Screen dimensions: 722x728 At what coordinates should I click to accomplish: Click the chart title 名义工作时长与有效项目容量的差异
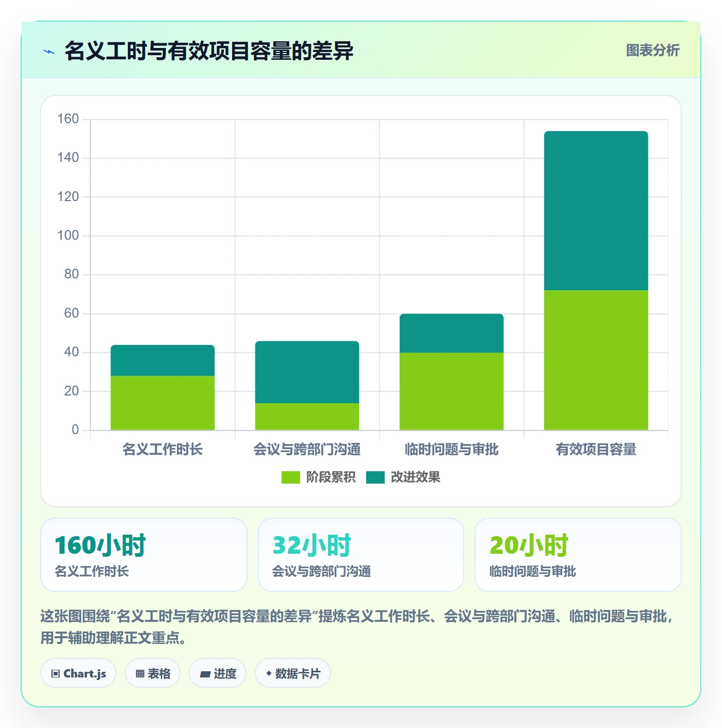pyautogui.click(x=209, y=51)
